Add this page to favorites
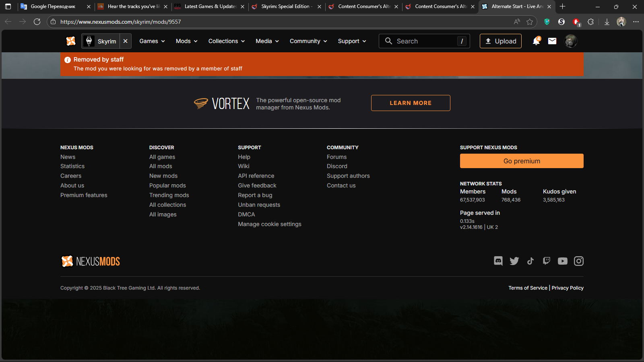This screenshot has width=644, height=362. (x=530, y=22)
